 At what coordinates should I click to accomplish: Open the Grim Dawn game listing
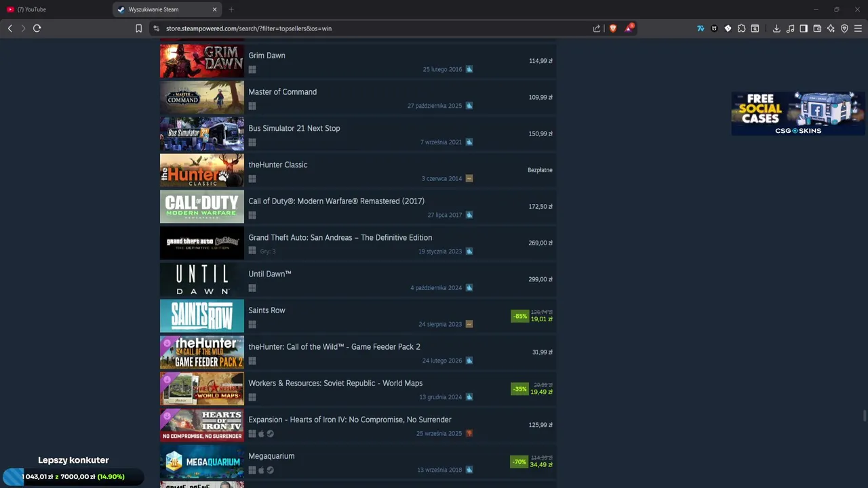pyautogui.click(x=358, y=61)
